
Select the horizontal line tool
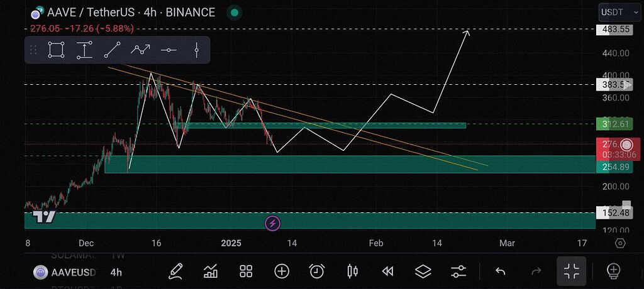point(169,50)
